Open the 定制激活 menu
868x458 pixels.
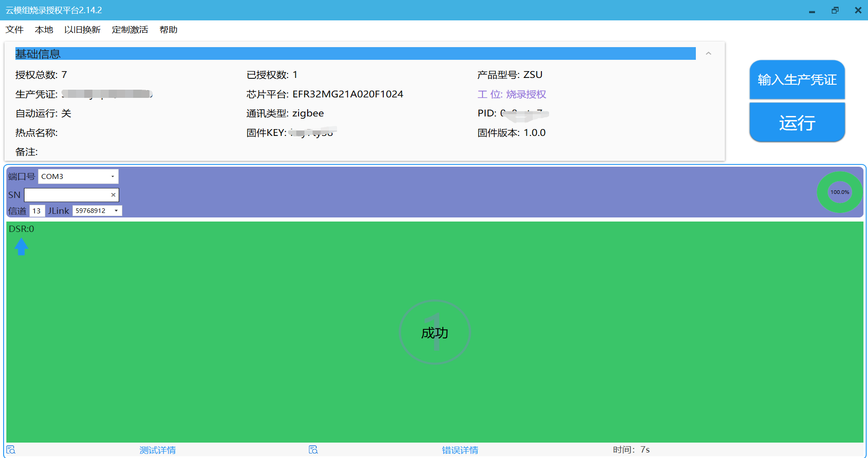130,29
